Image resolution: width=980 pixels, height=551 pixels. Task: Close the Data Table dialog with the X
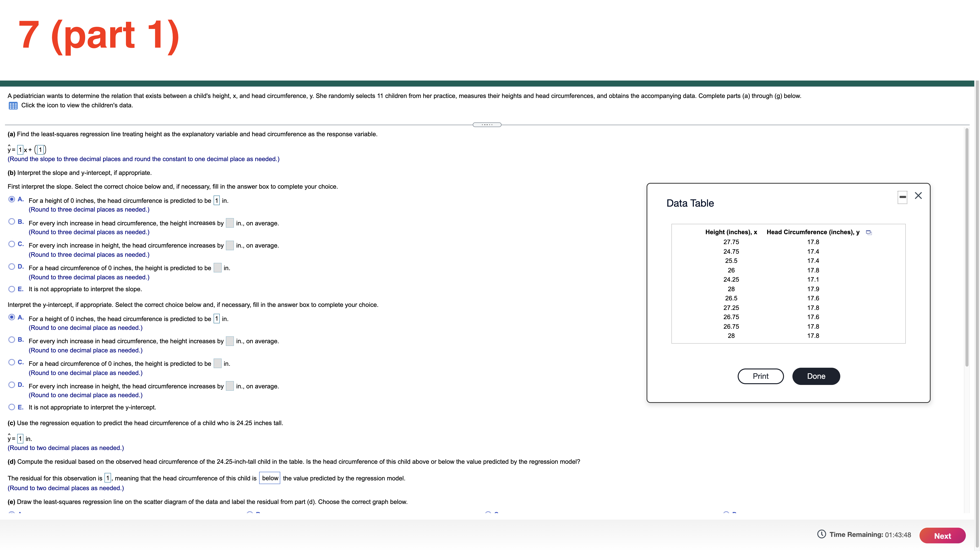click(x=918, y=196)
